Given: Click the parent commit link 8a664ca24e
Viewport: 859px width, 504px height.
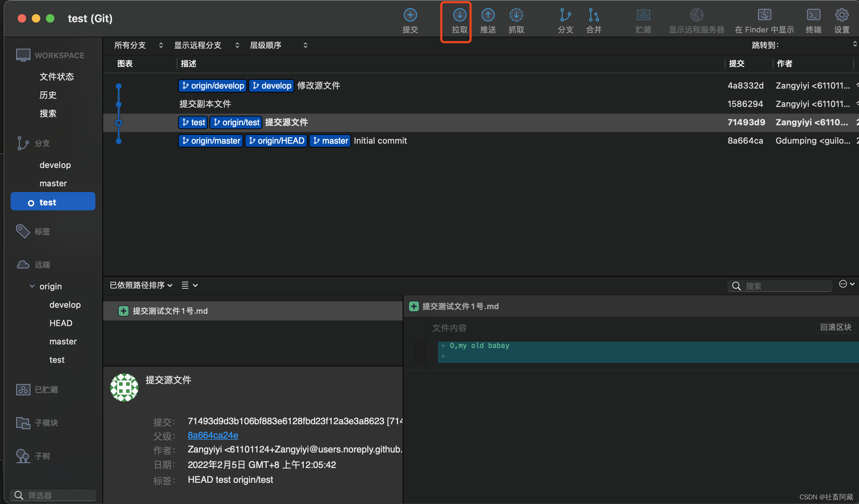Looking at the screenshot, I should click(213, 435).
